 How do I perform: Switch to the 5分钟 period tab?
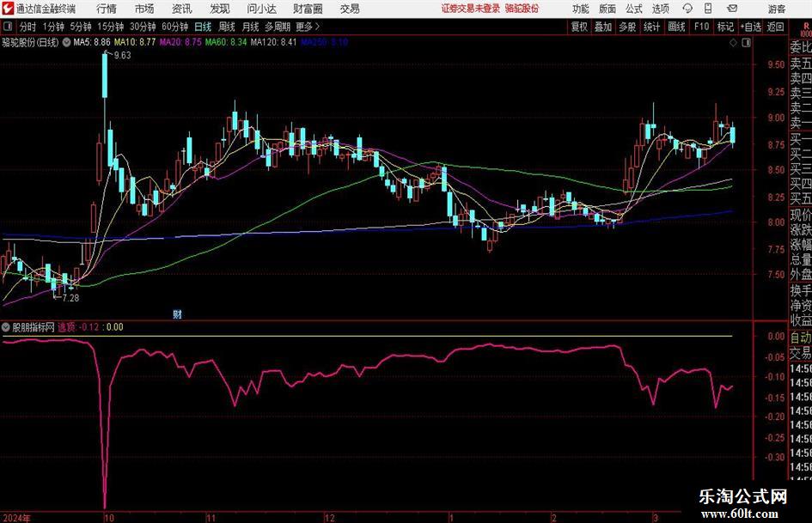[80, 27]
